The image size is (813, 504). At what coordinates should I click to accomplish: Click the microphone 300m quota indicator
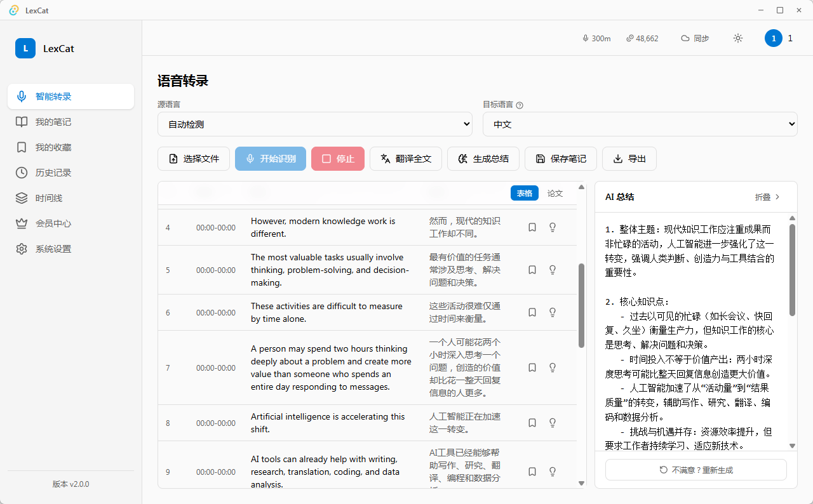pos(596,38)
